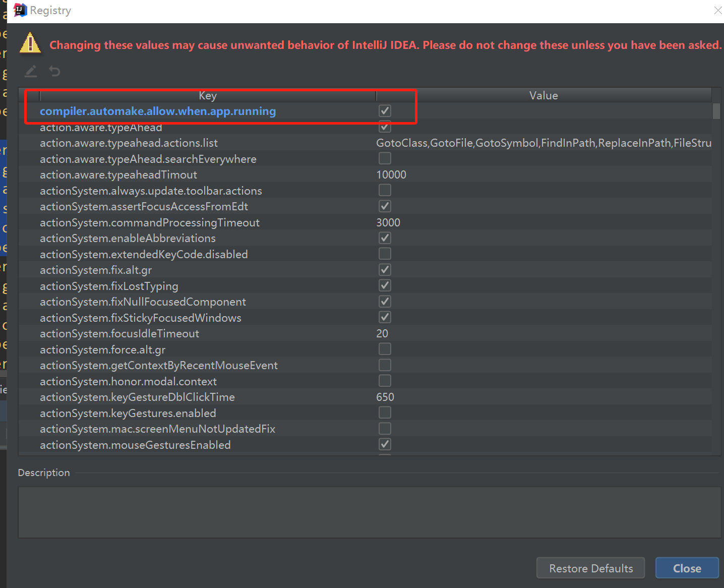Screen dimensions: 724x588
Task: Uncheck compiler.automake.allow.when.app.running checkbox
Action: click(x=385, y=111)
